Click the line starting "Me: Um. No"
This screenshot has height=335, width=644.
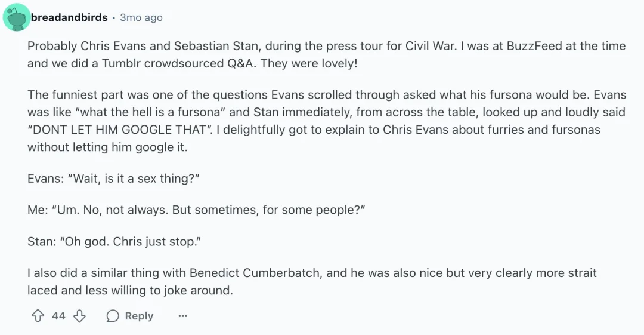pos(196,210)
